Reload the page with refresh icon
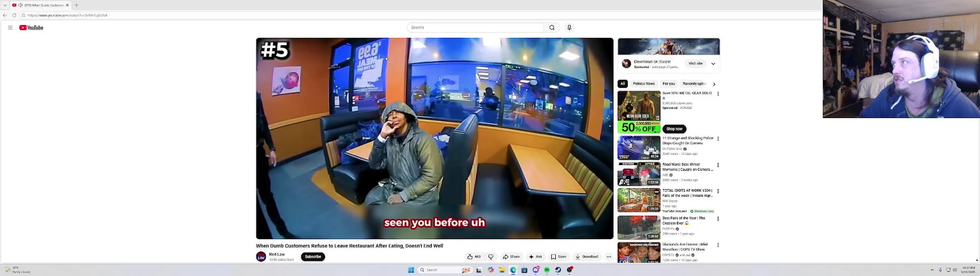Viewport: 980px width, 276px height. (14, 15)
